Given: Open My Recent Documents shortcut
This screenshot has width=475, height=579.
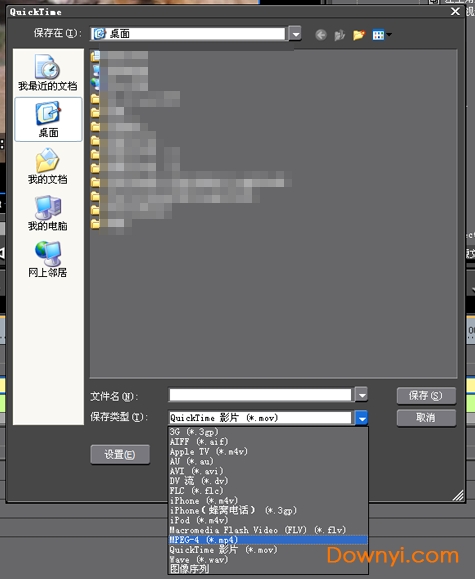Looking at the screenshot, I should pyautogui.click(x=48, y=73).
